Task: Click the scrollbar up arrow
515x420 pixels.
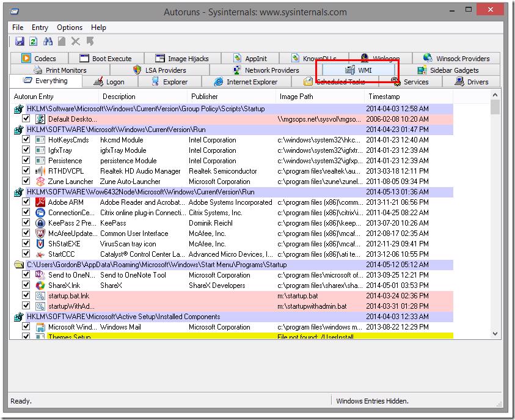Action: point(495,95)
